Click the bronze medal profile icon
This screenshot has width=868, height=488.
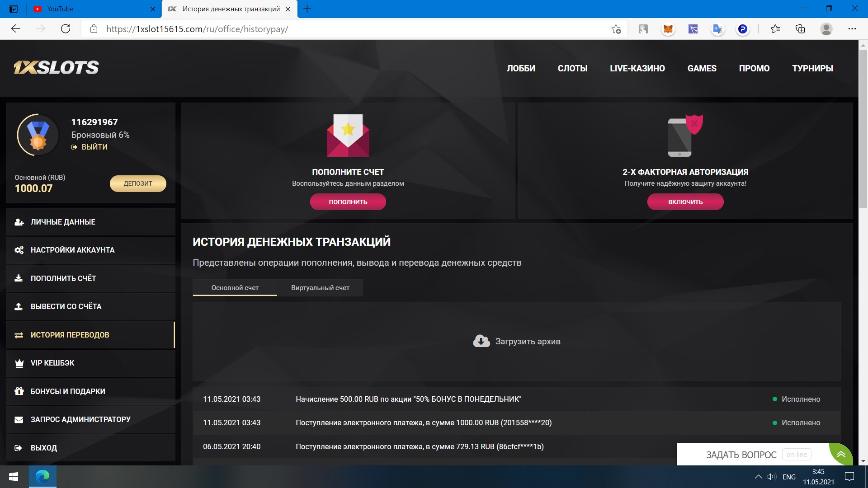tap(38, 135)
